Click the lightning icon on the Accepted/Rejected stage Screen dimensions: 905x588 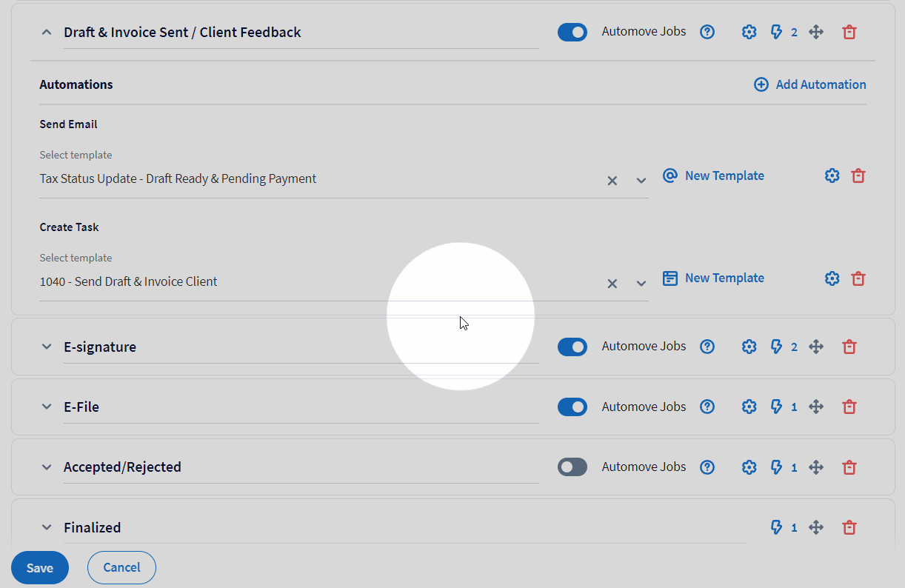point(777,467)
